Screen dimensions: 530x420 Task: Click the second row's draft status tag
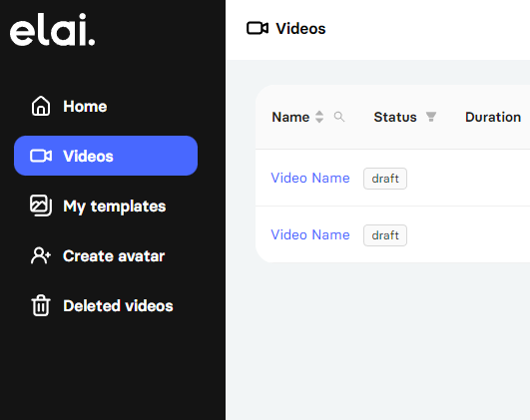point(385,235)
